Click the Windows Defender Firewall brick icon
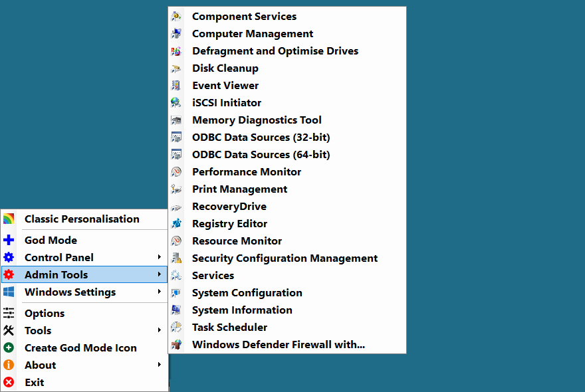585x392 pixels. pyautogui.click(x=176, y=344)
